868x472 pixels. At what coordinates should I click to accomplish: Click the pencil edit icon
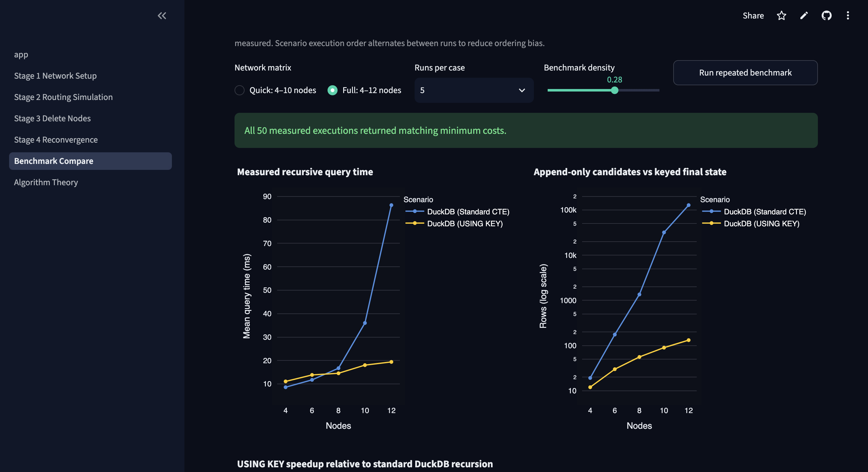tap(804, 15)
